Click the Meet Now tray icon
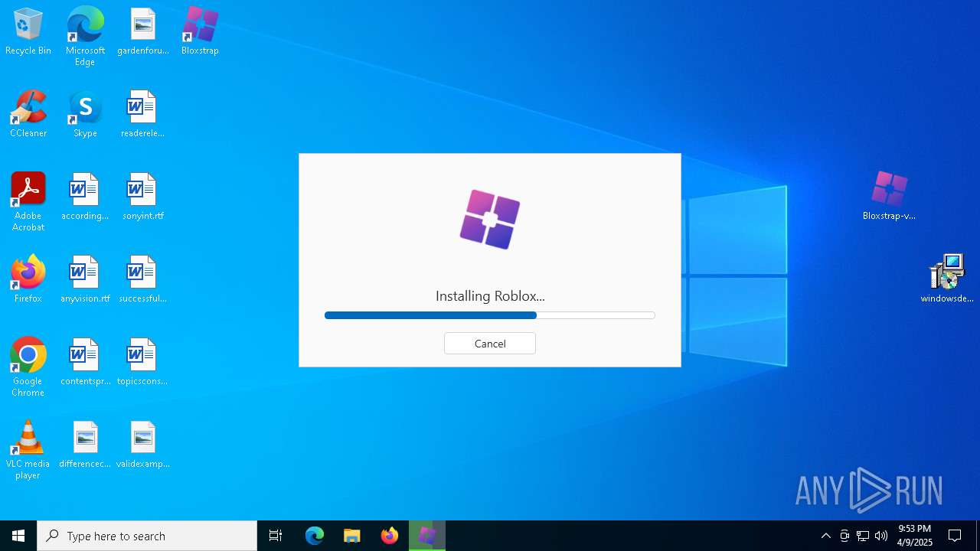Image resolution: width=980 pixels, height=551 pixels. 844,536
